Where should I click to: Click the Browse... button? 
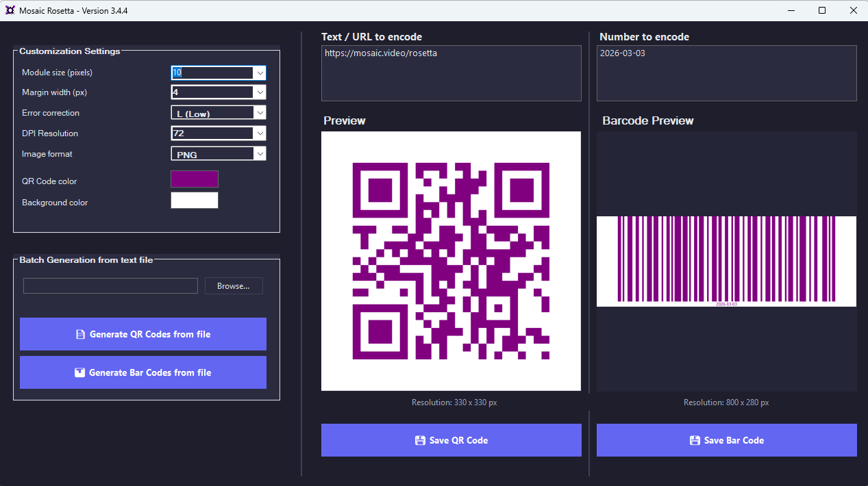point(234,286)
